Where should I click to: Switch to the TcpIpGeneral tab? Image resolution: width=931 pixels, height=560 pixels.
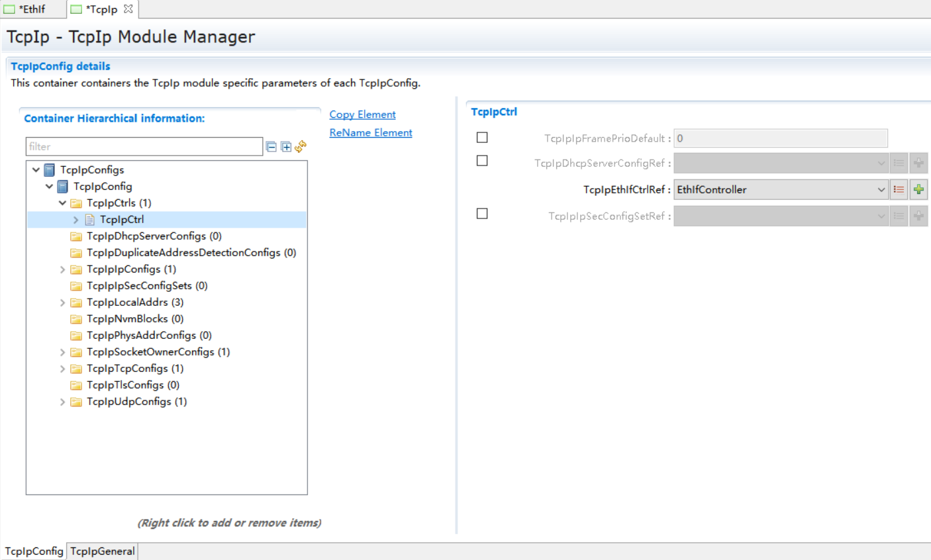(x=103, y=551)
